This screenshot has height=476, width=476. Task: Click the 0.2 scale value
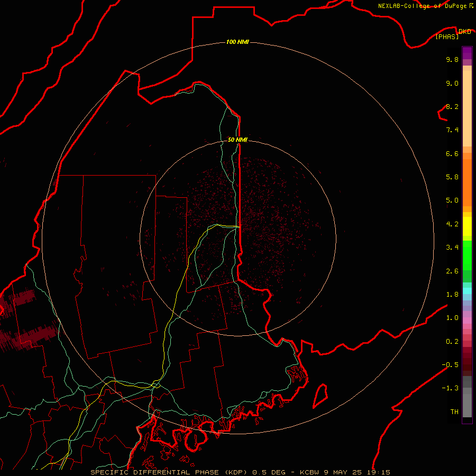point(452,342)
